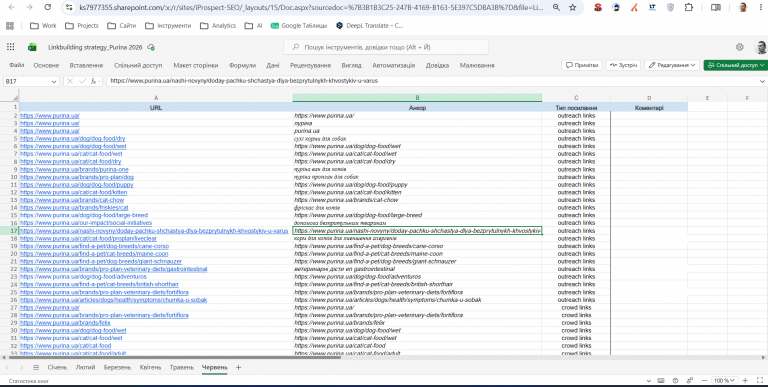Toggle the browser side panel icon
Viewport: 768px width, 387px height.
coord(716,7)
